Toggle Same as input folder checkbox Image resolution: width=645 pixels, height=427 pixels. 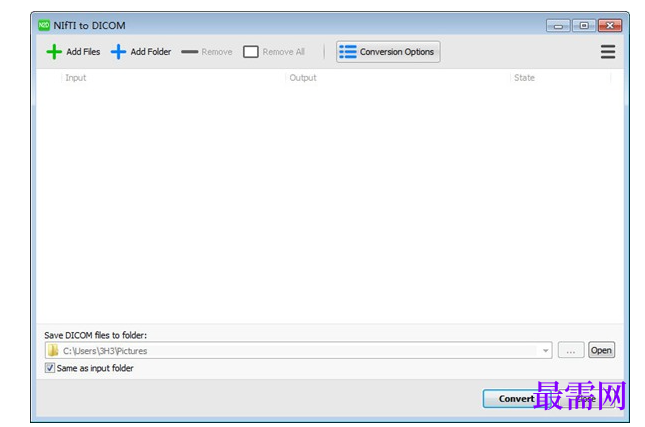pyautogui.click(x=49, y=368)
